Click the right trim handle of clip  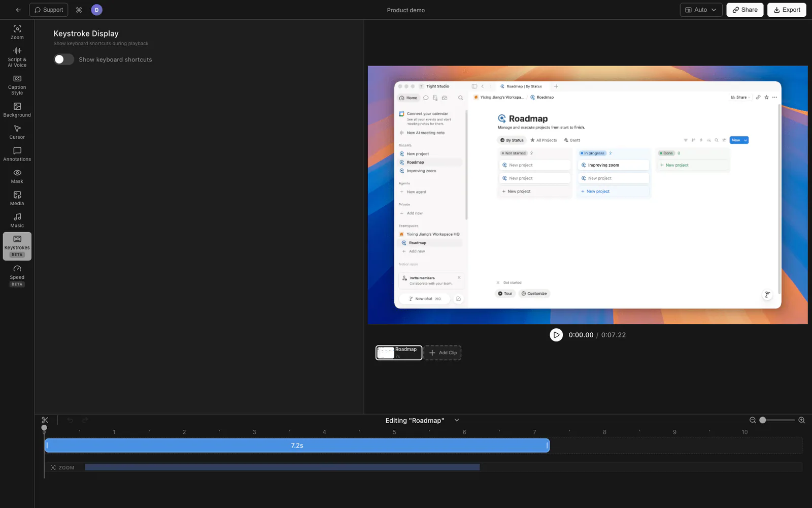[547, 446]
